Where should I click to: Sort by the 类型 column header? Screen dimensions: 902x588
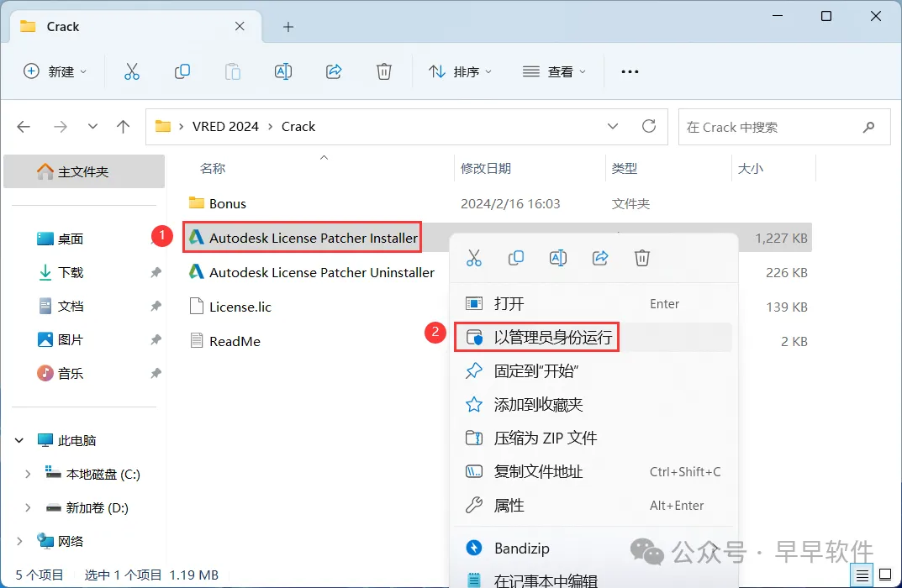click(x=624, y=168)
